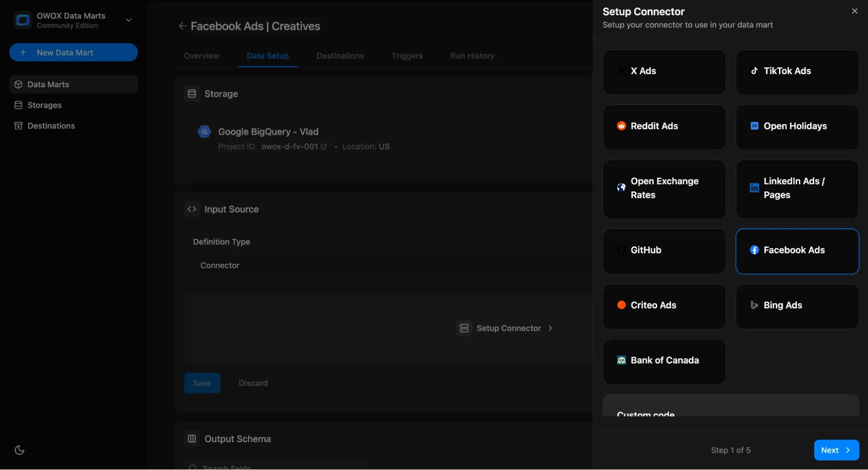Screen dimensions: 868x470
Task: Click the OWOX Data Marts logo icon
Action: pyautogui.click(x=23, y=20)
